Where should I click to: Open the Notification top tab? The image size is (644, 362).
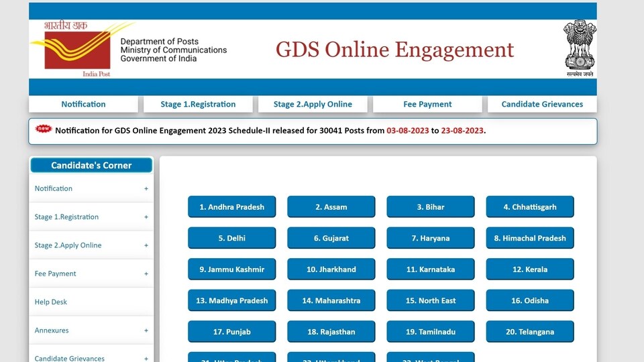coord(83,105)
